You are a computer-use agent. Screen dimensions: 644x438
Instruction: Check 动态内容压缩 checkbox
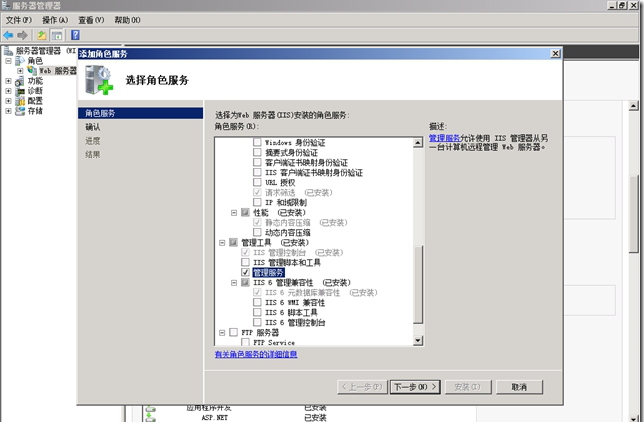(x=257, y=232)
